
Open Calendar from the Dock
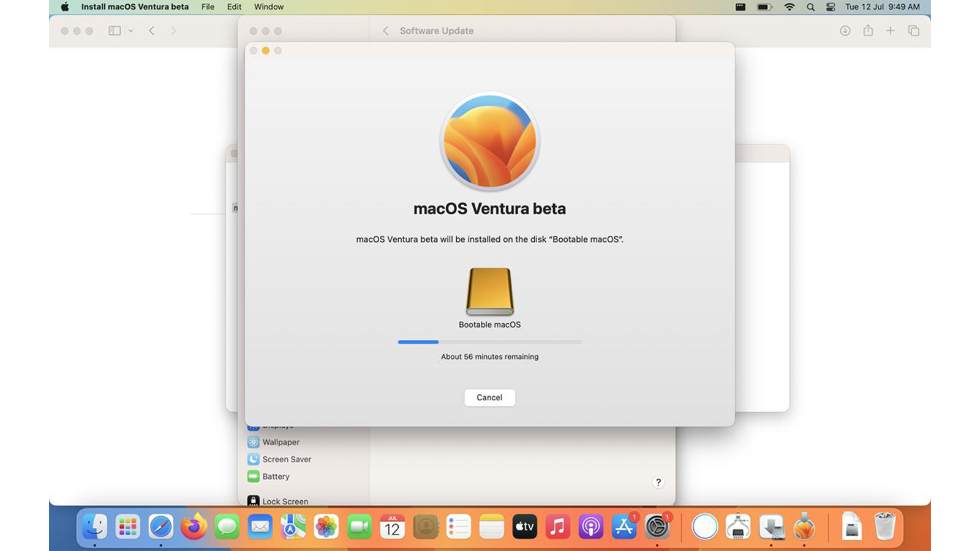click(393, 527)
